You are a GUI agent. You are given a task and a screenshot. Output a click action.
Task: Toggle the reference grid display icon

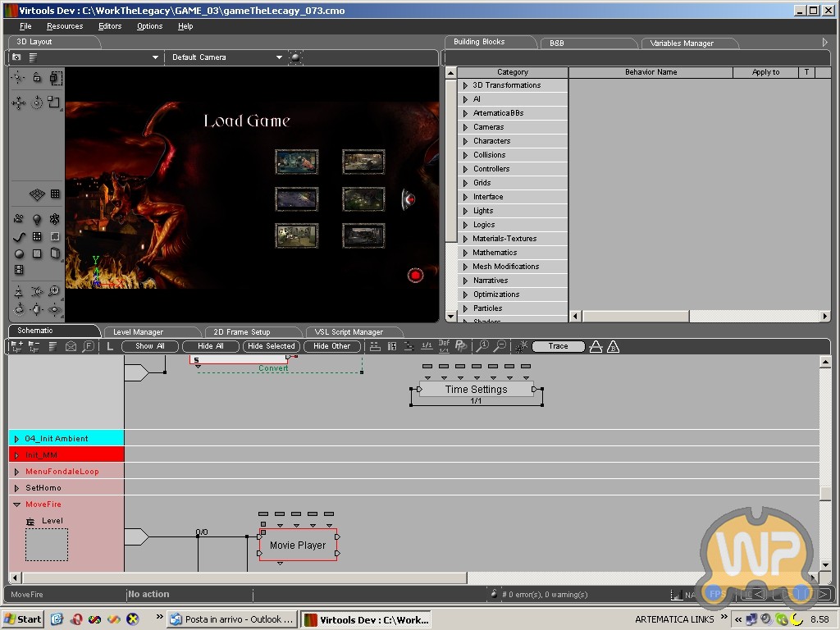coord(37,194)
